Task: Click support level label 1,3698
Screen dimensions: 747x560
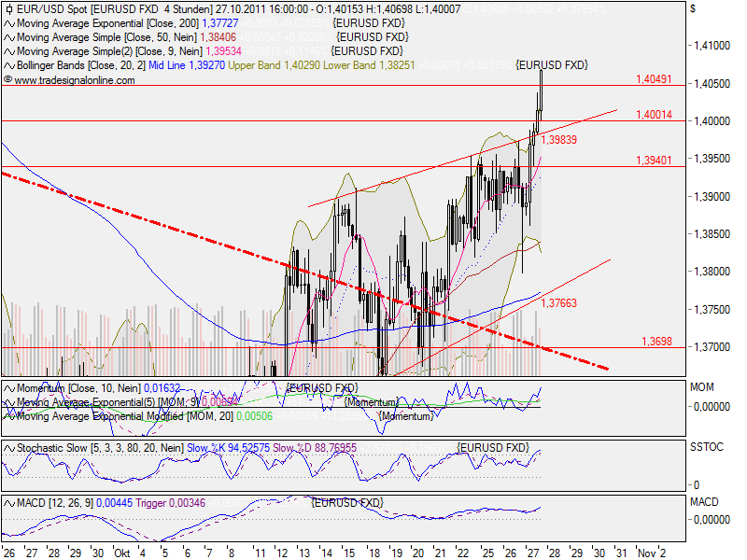Action: click(x=657, y=342)
